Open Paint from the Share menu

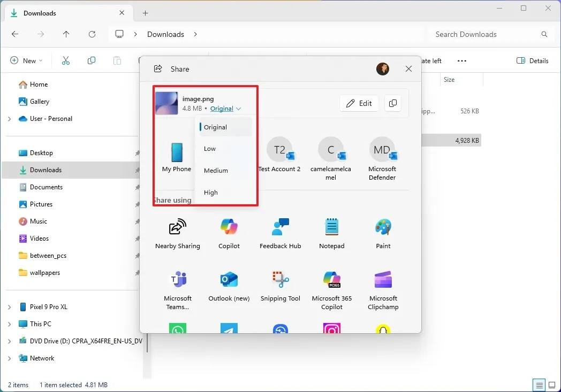click(383, 232)
